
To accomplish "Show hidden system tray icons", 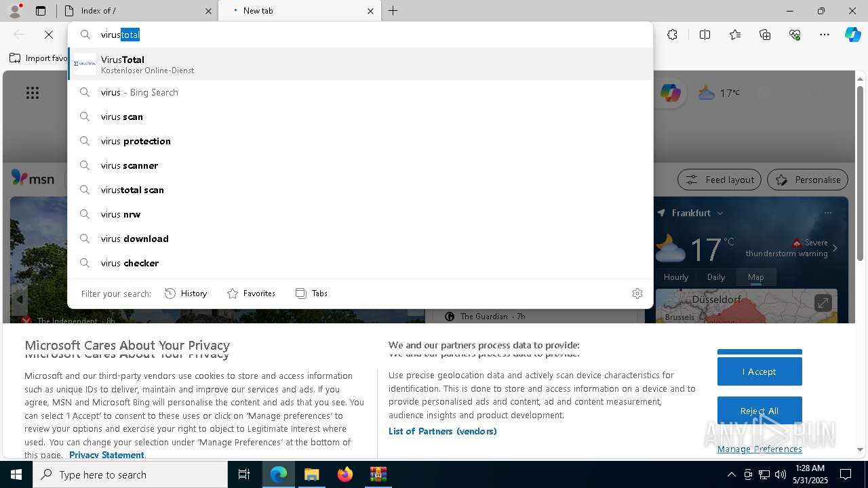I will [731, 474].
